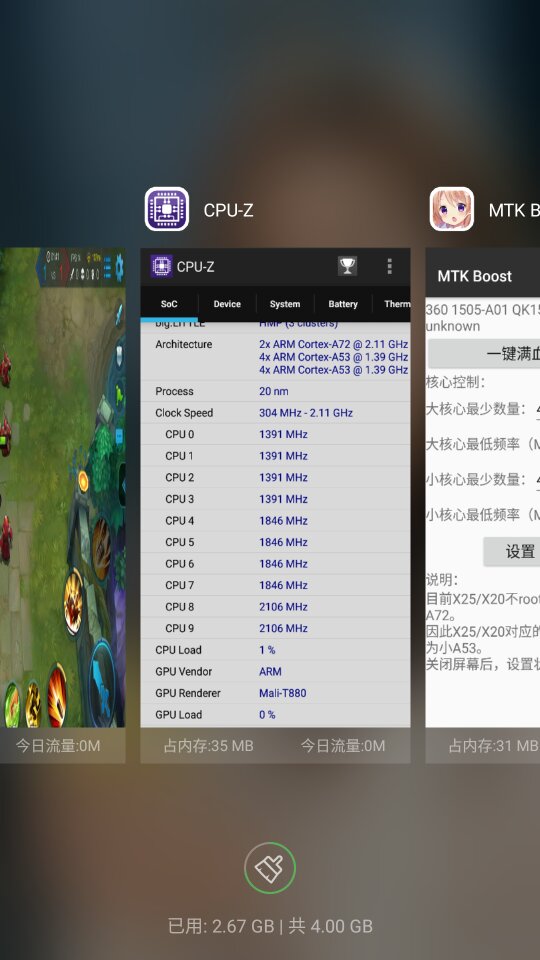The image size is (540, 960).
Task: Select the CPU 3 row
Action: [x=276, y=499]
